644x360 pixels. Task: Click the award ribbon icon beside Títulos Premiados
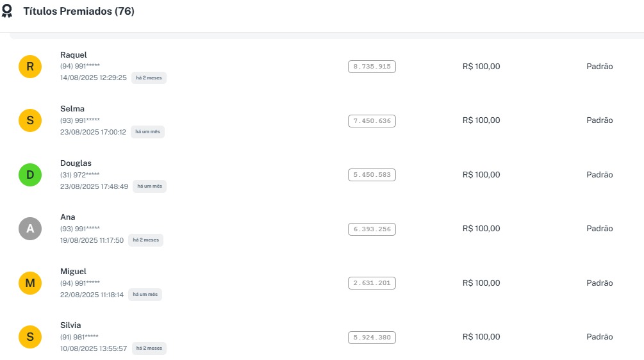pyautogui.click(x=7, y=12)
